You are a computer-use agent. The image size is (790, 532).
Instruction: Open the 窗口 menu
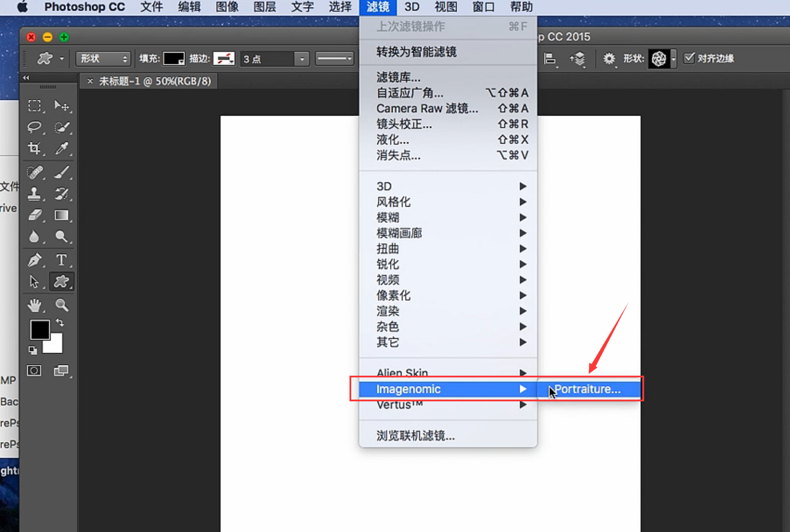[x=484, y=7]
